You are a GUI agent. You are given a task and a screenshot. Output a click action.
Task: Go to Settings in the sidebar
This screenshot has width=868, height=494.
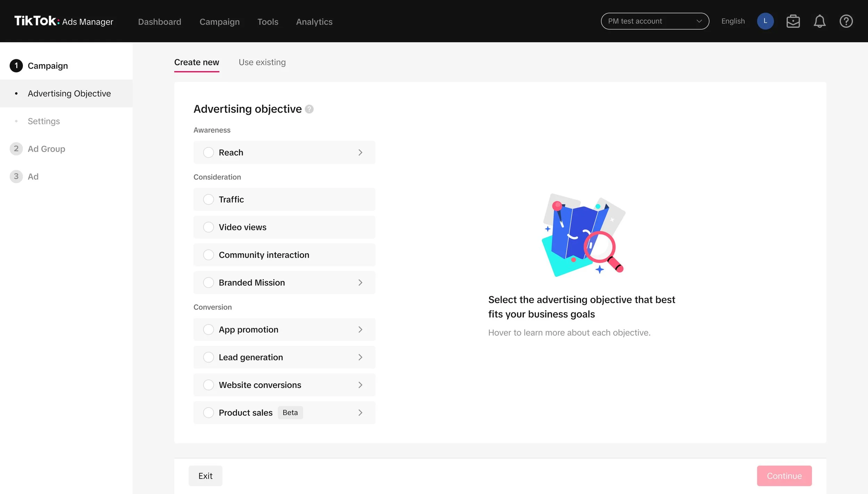coord(44,121)
